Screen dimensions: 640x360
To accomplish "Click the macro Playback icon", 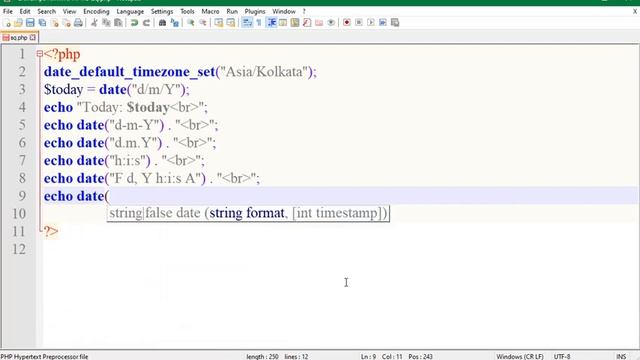I will click(371, 23).
